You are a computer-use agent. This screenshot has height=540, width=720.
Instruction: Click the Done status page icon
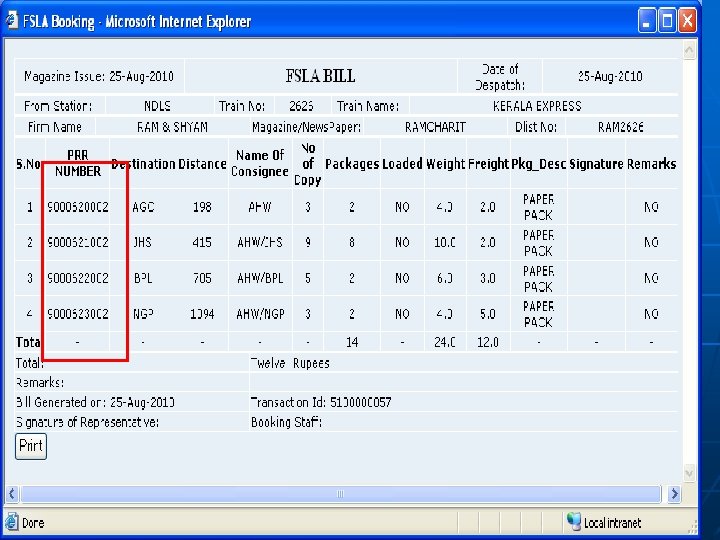(x=11, y=523)
